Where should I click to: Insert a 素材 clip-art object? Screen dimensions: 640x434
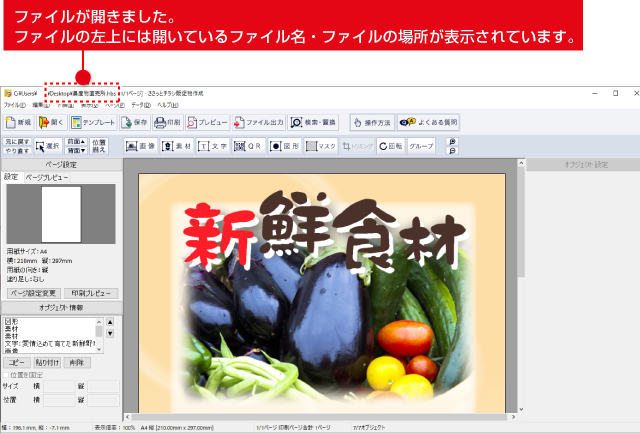(x=176, y=146)
